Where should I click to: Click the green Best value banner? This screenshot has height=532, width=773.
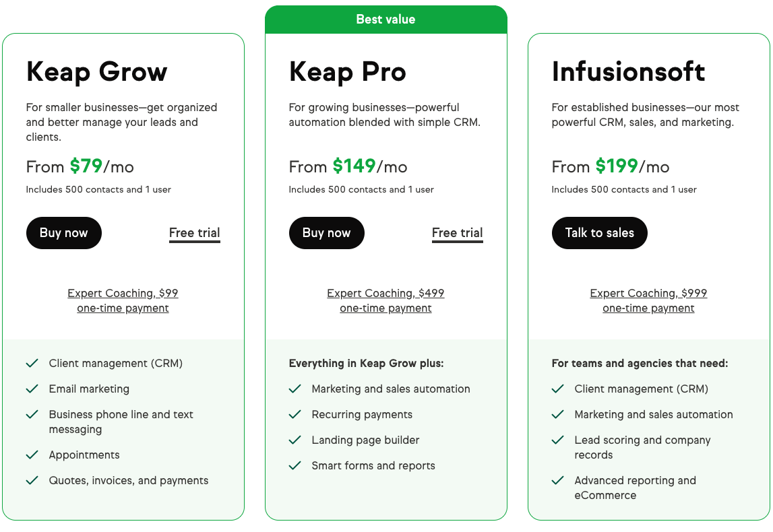tap(385, 20)
